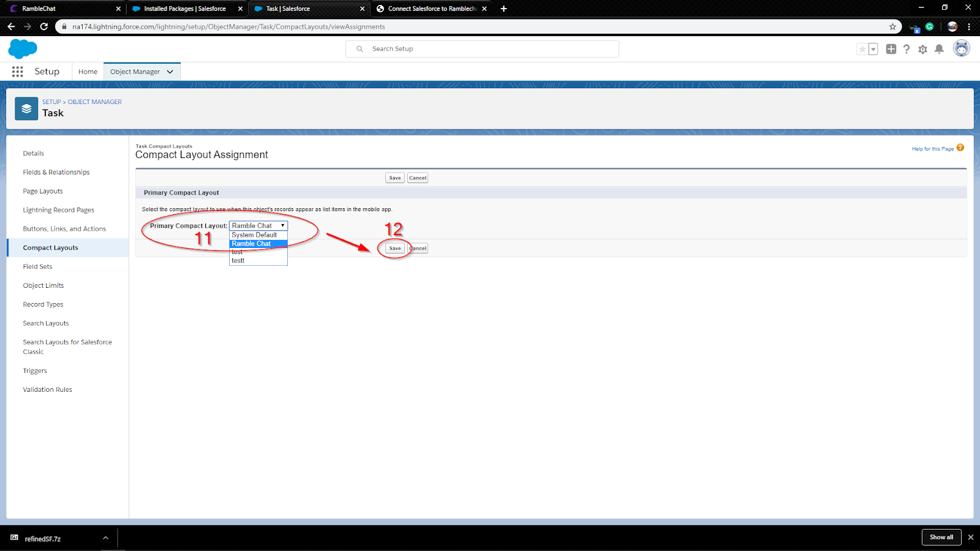The image size is (980, 551).
Task: Reload the page with the refresh icon
Action: pos(44,26)
